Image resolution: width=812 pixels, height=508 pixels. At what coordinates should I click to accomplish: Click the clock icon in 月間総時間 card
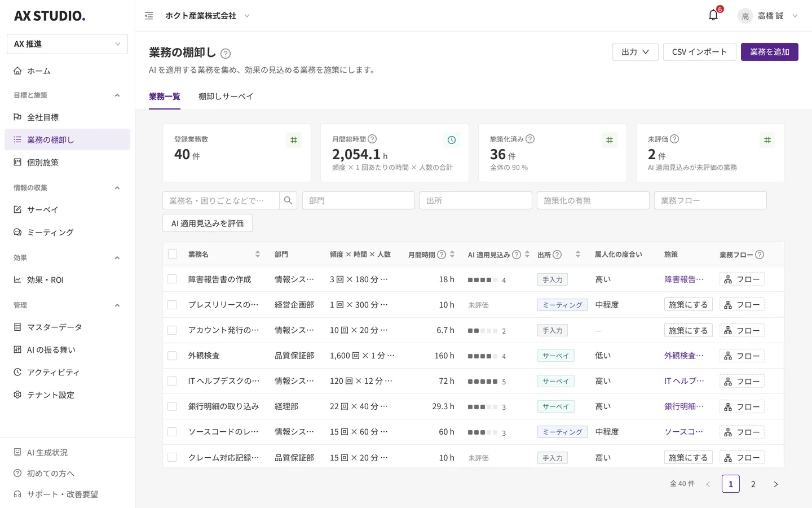click(452, 140)
